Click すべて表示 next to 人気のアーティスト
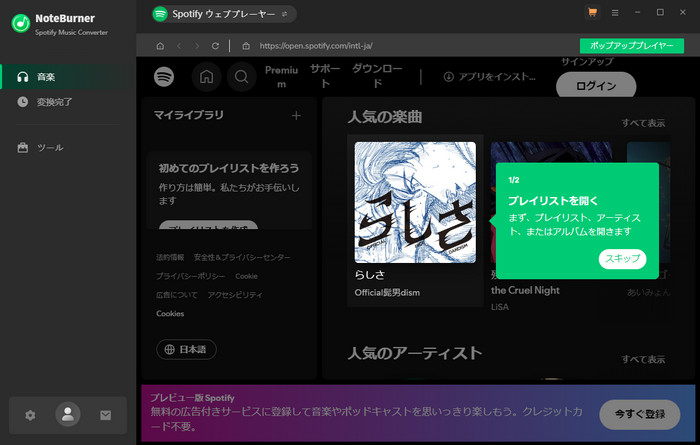The width and height of the screenshot is (700, 445). pos(643,359)
